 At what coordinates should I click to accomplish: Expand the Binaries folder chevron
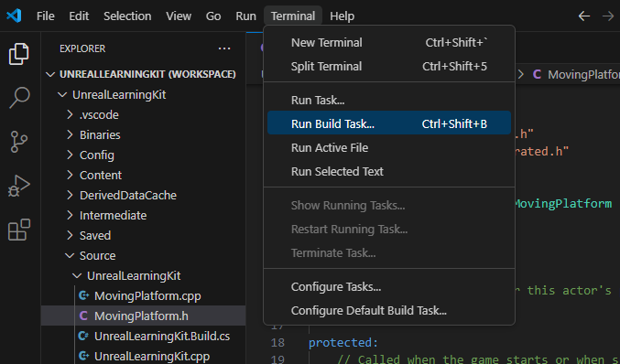tap(70, 134)
